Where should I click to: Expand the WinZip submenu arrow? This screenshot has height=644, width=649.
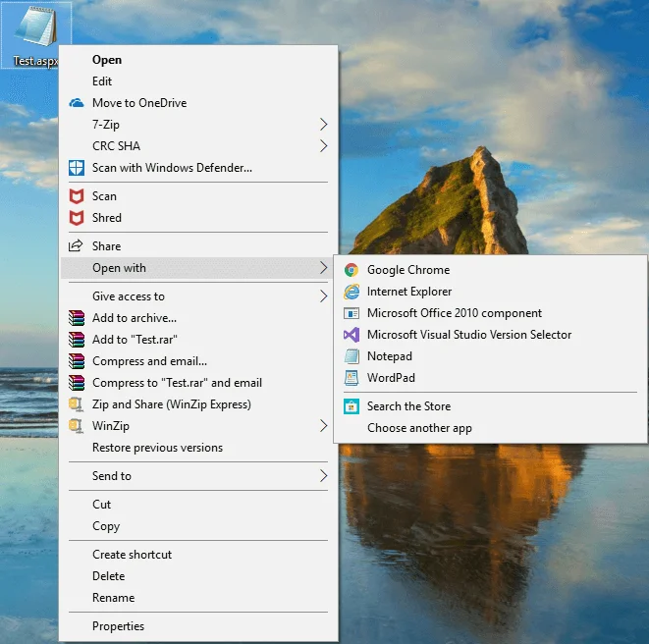[324, 425]
